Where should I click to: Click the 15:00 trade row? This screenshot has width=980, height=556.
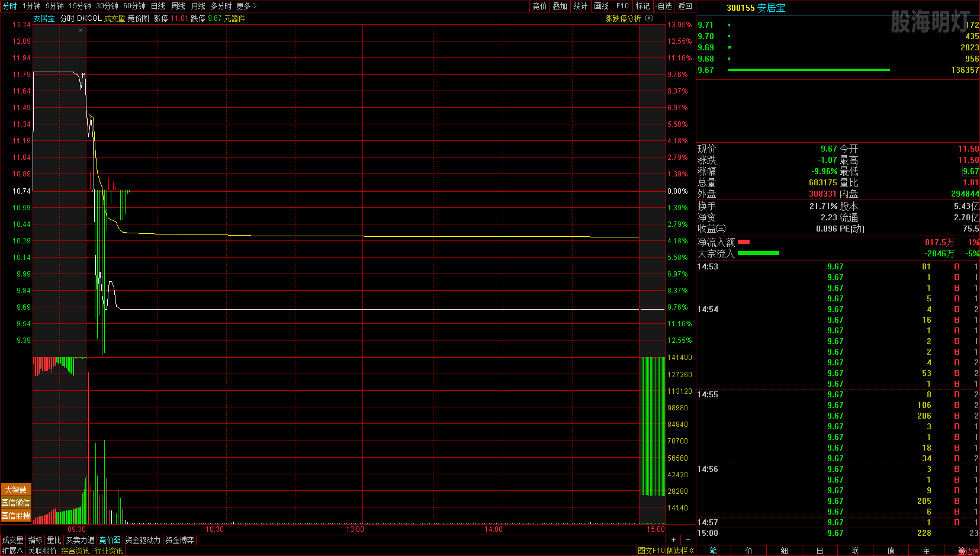click(x=838, y=533)
